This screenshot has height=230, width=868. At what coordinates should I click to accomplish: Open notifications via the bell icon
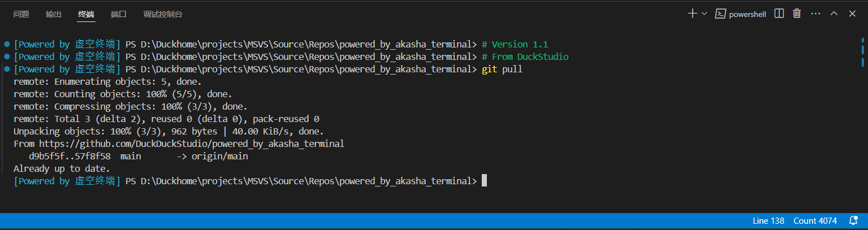coord(853,220)
